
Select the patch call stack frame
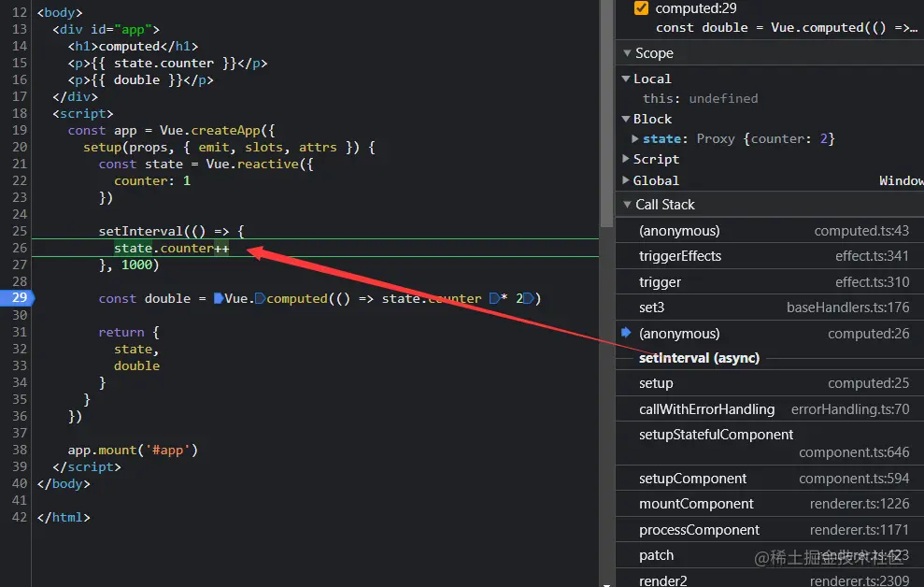pos(770,555)
